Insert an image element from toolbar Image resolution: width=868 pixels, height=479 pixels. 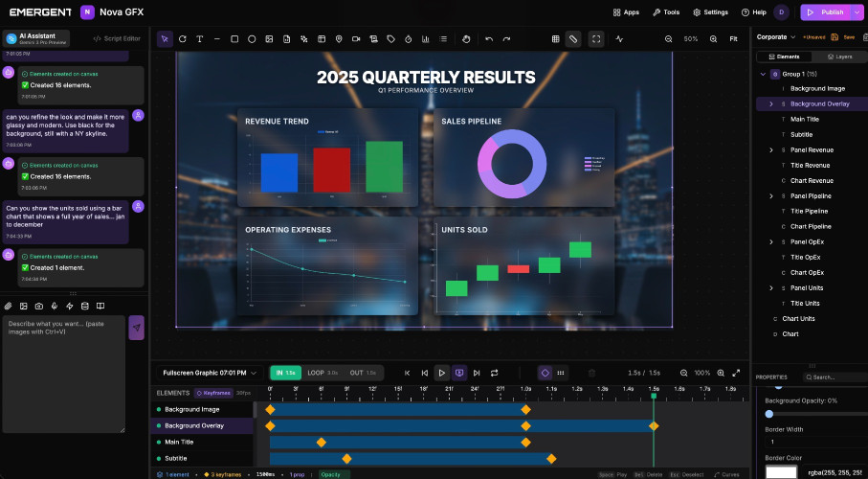(269, 39)
